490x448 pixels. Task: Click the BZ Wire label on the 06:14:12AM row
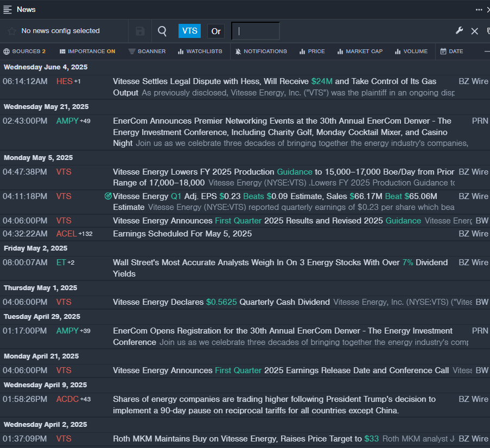(473, 81)
